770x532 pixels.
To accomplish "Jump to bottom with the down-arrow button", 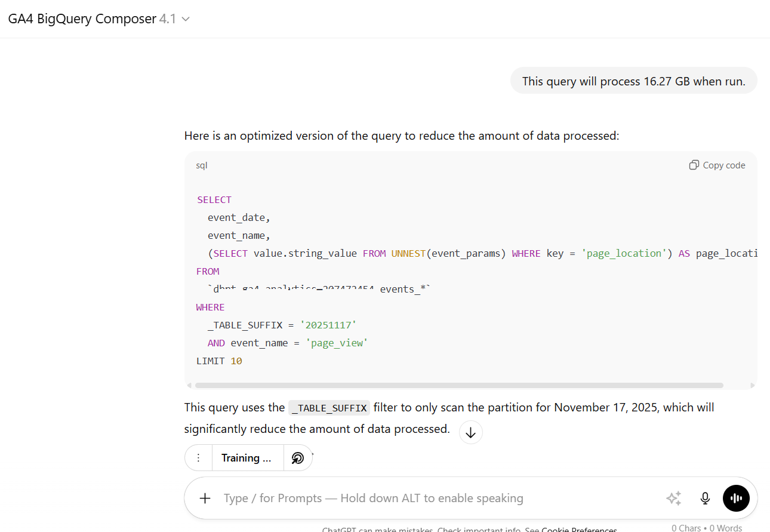I will tap(470, 433).
